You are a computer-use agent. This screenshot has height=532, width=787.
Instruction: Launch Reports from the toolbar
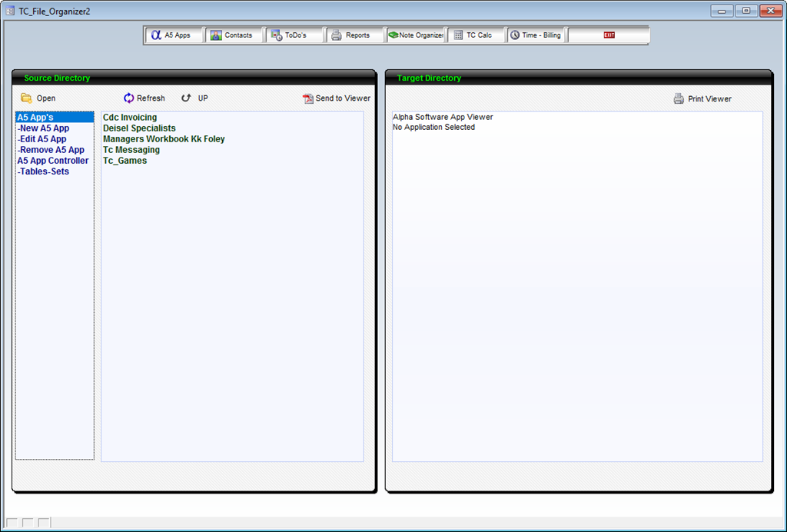(353, 35)
